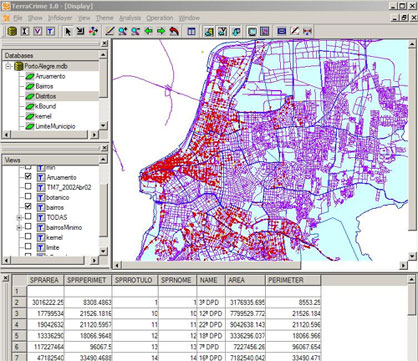The height and width of the screenshot is (361, 418).
Task: Click the table grid toolbar icon
Action: point(191,31)
